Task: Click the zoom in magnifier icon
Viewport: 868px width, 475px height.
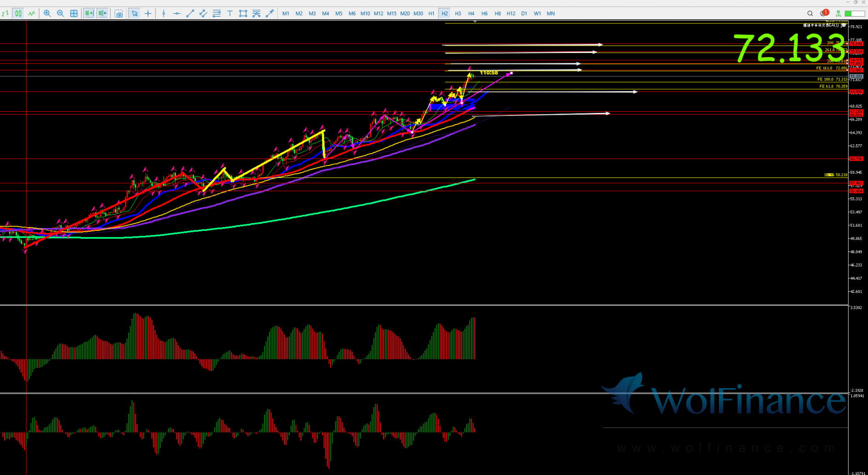Action: click(47, 13)
